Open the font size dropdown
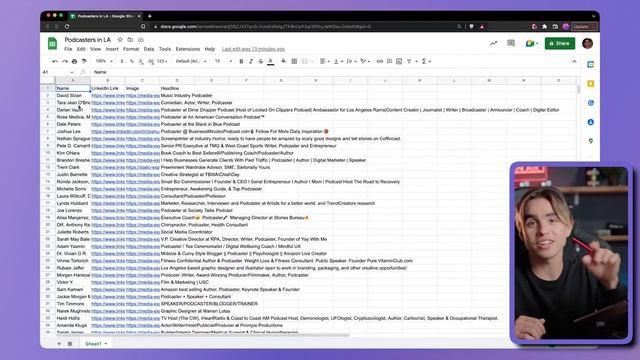 223,61
